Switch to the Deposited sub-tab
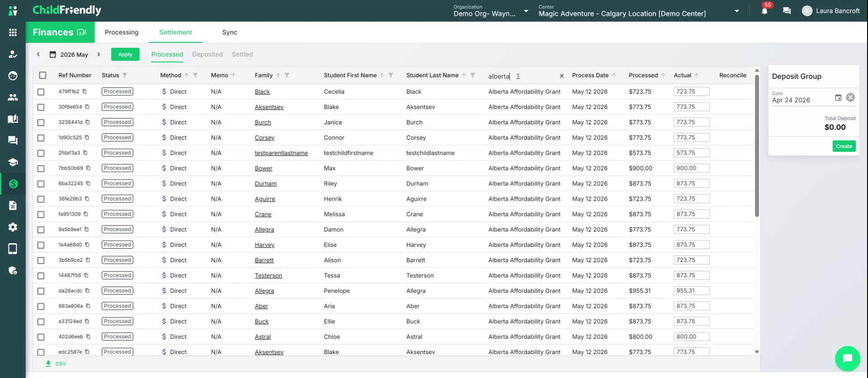The height and width of the screenshot is (378, 868). tap(208, 54)
